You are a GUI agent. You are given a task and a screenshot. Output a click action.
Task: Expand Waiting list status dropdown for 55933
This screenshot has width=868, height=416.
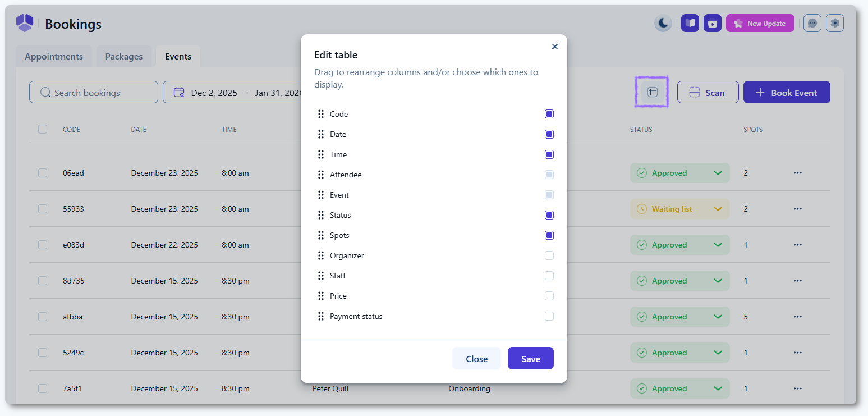pyautogui.click(x=717, y=209)
